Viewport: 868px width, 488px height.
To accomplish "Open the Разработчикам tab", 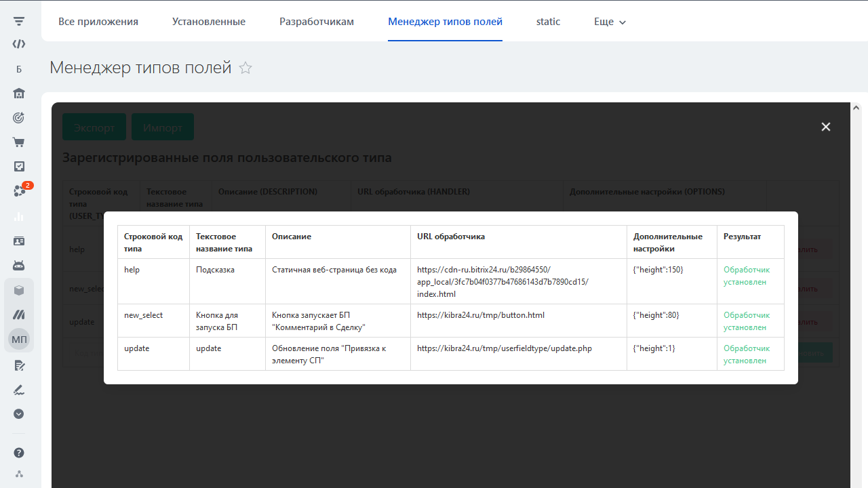I will pyautogui.click(x=317, y=22).
